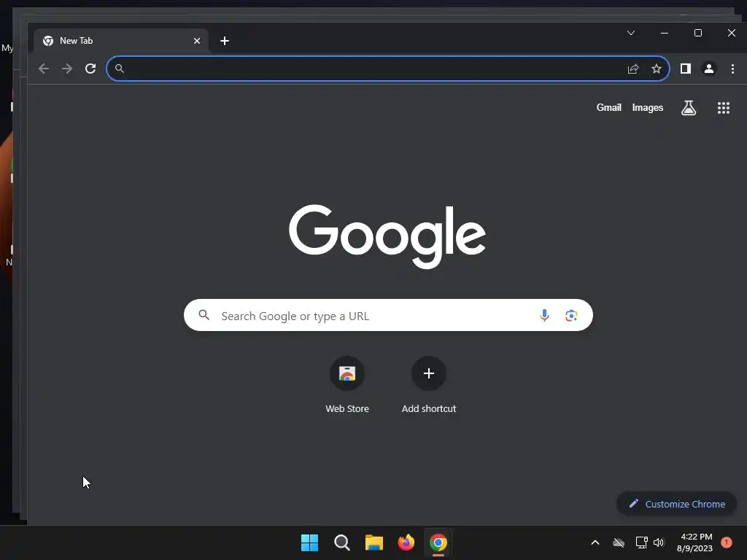Viewport: 747px width, 560px height.
Task: Bookmark this tab with star icon
Action: tap(657, 69)
